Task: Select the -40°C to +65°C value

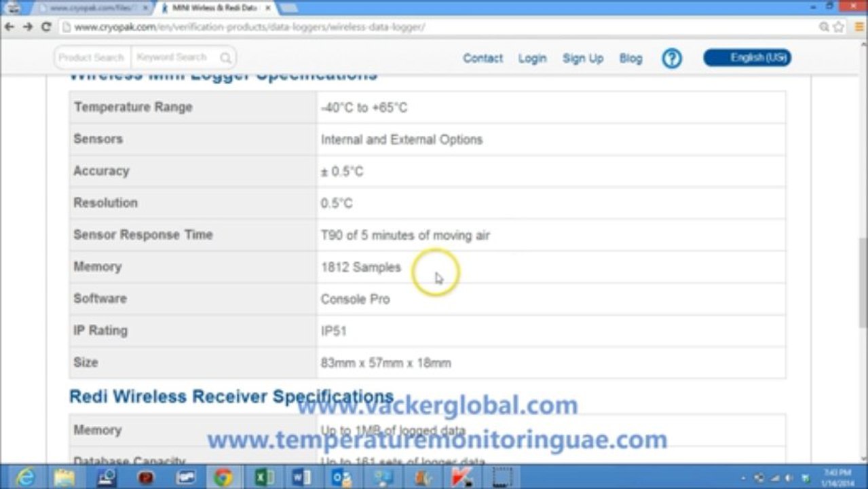Action: tap(364, 108)
